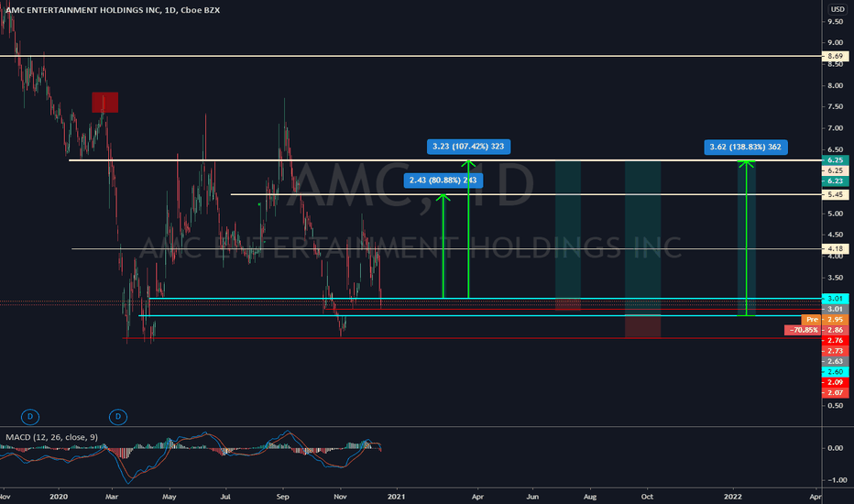The height and width of the screenshot is (504, 854).
Task: Click the Aug label on time axis
Action: [x=589, y=497]
